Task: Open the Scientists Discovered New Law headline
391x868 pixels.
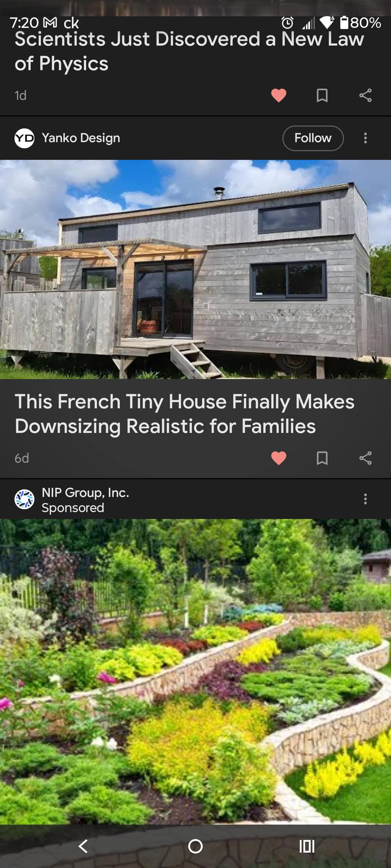Action: point(189,51)
